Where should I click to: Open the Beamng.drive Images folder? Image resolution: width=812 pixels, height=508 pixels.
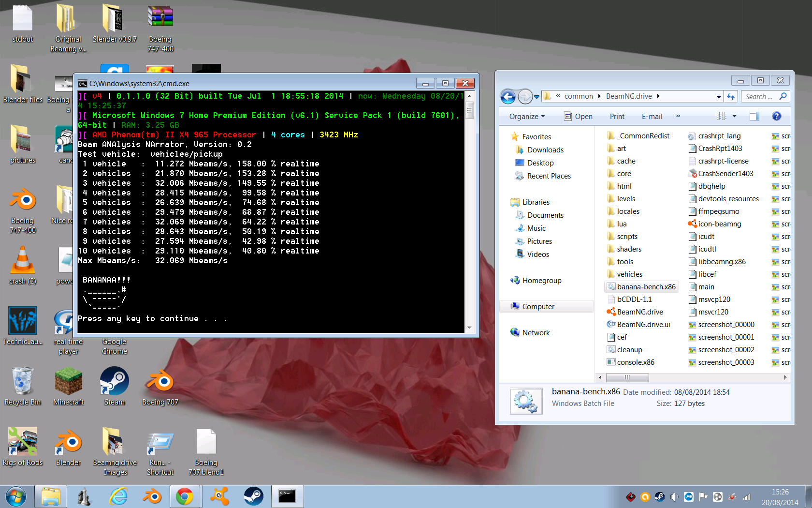tap(115, 451)
